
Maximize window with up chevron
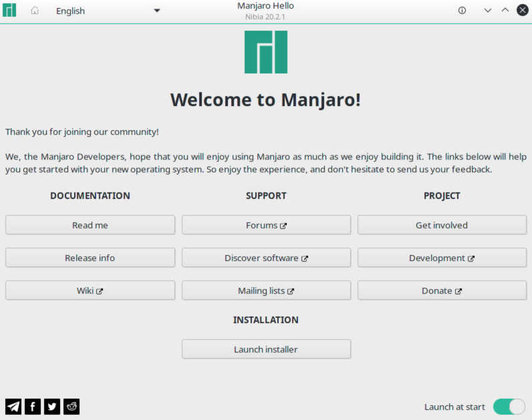tap(505, 10)
